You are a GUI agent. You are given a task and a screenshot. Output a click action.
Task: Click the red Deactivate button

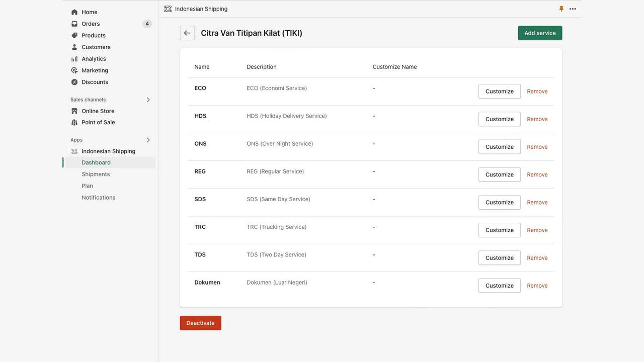coord(200,323)
